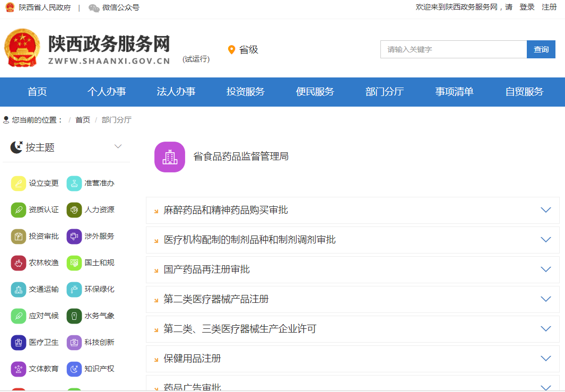
Task: Select the 投资审批 icon
Action: 19,237
